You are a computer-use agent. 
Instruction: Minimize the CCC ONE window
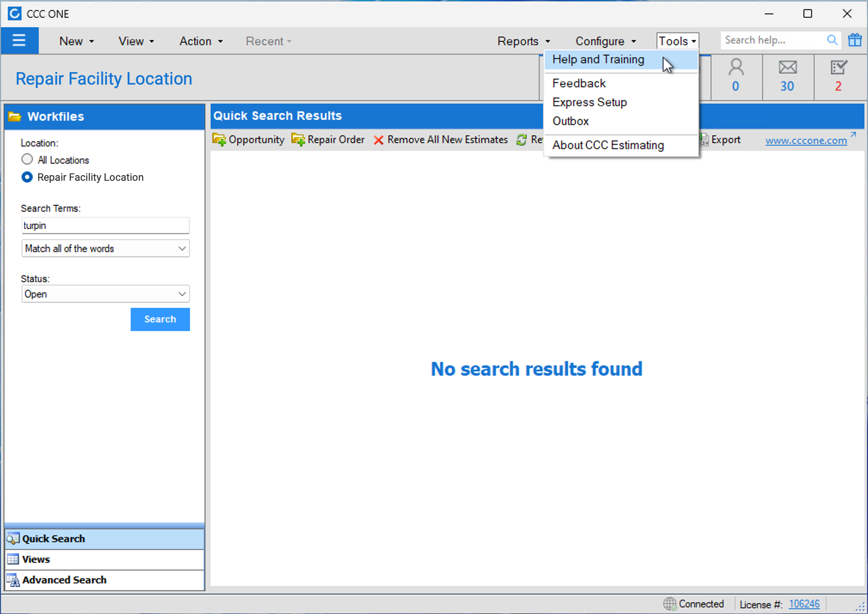pyautogui.click(x=769, y=14)
